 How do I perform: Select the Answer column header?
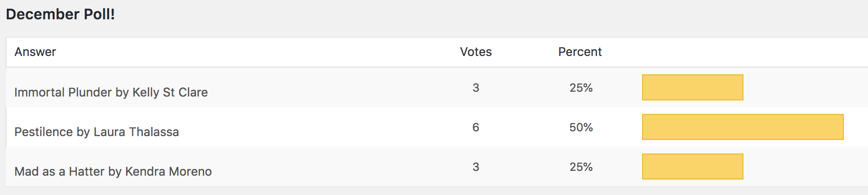35,52
